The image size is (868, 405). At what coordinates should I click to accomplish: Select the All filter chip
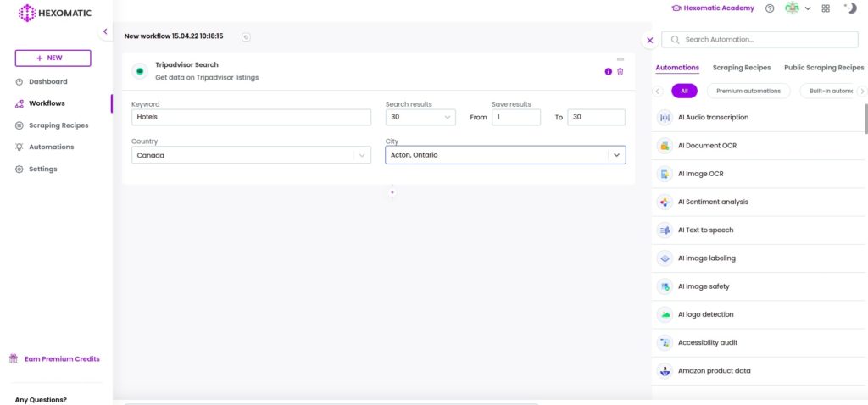(684, 92)
